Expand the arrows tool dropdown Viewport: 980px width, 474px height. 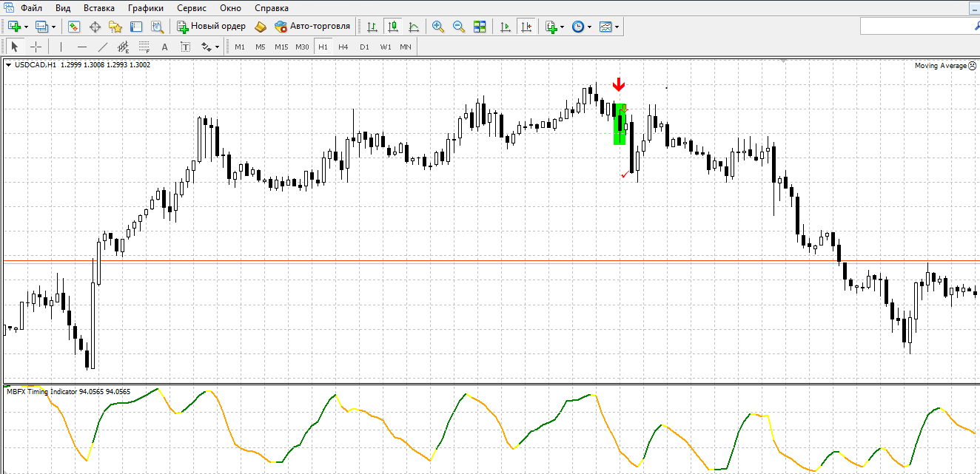click(x=217, y=47)
